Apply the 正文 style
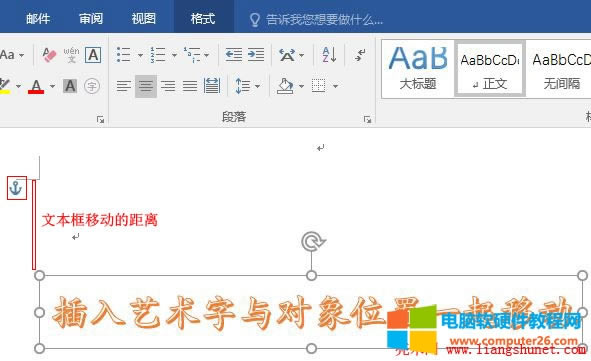The width and height of the screenshot is (591, 361). pyautogui.click(x=490, y=69)
